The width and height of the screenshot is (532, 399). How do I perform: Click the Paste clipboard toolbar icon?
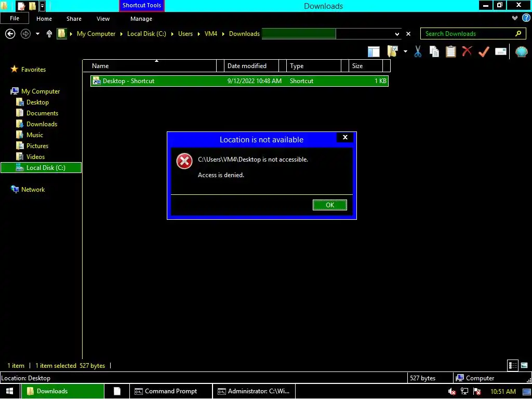(x=450, y=51)
